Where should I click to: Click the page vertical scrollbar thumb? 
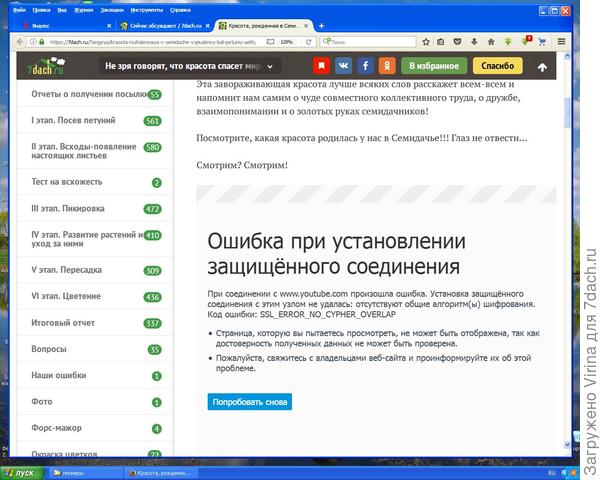pyautogui.click(x=567, y=113)
